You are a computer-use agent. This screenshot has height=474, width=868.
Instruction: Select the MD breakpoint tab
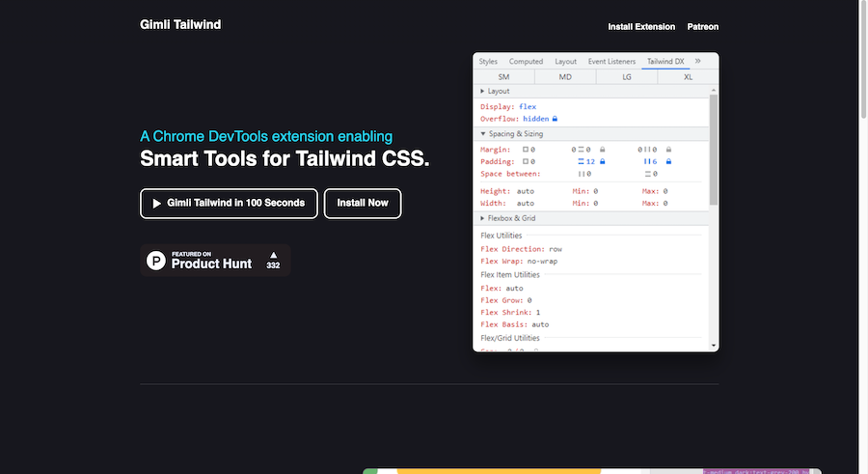565,76
